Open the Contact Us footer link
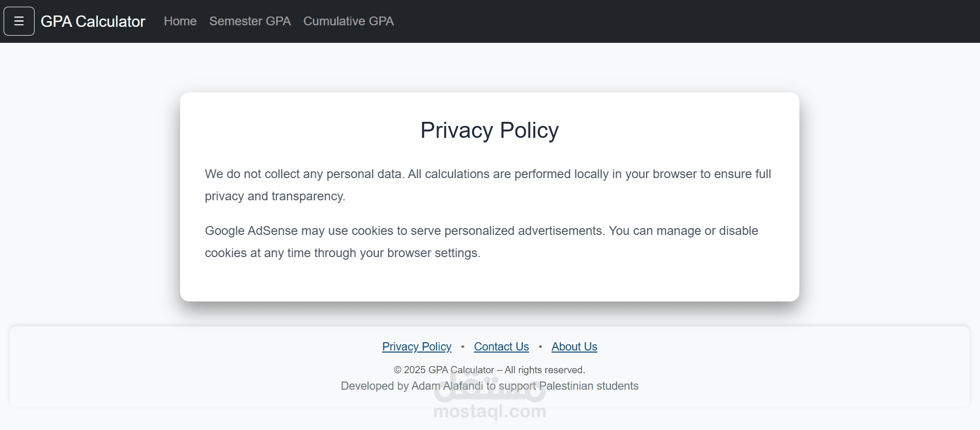The height and width of the screenshot is (430, 980). tap(501, 347)
